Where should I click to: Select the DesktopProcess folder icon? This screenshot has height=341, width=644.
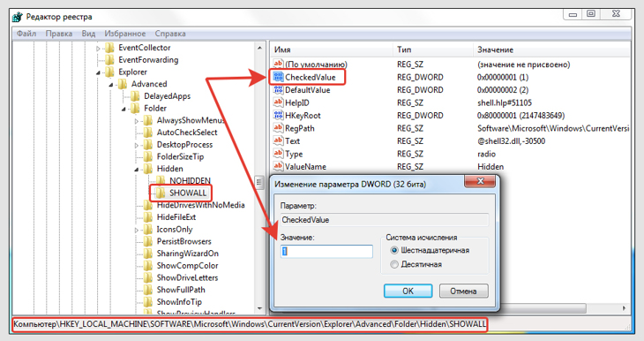coord(148,145)
